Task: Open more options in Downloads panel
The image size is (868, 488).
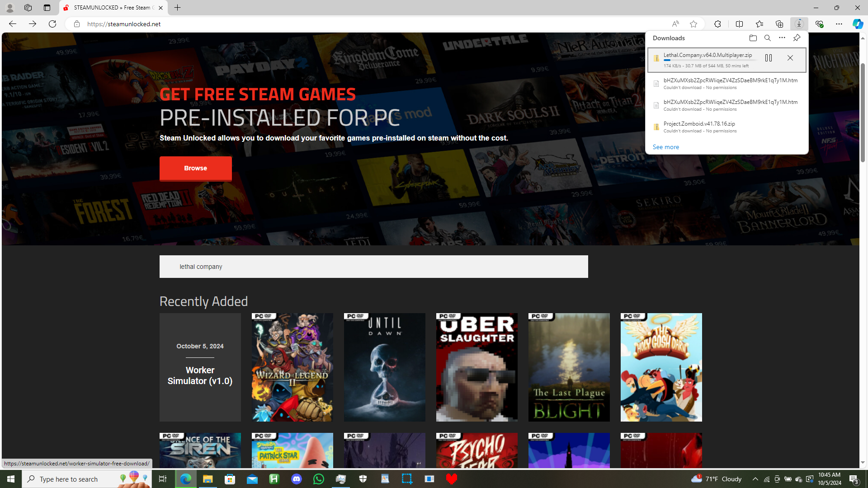Action: pyautogui.click(x=782, y=38)
